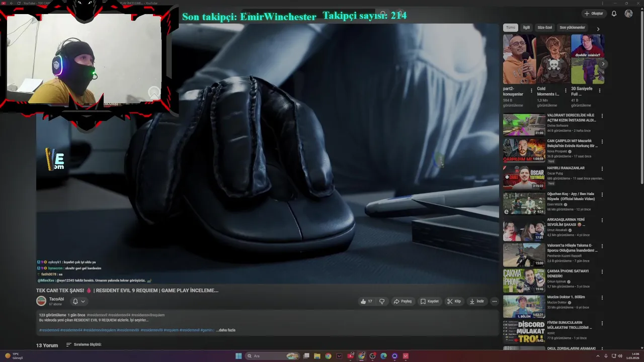Open options for Mucize Doktor video
The height and width of the screenshot is (362, 644).
click(602, 298)
